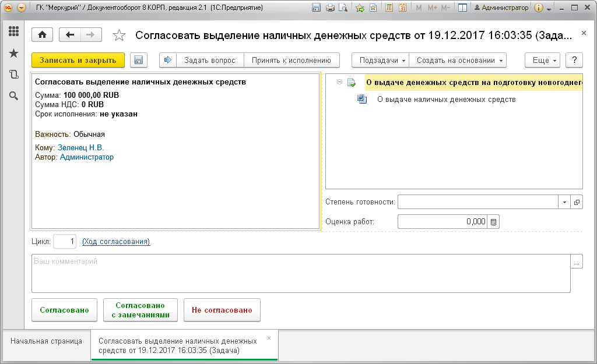This screenshot has width=597, height=364.
Task: Navigate forward with the right arrow
Action: [x=90, y=35]
